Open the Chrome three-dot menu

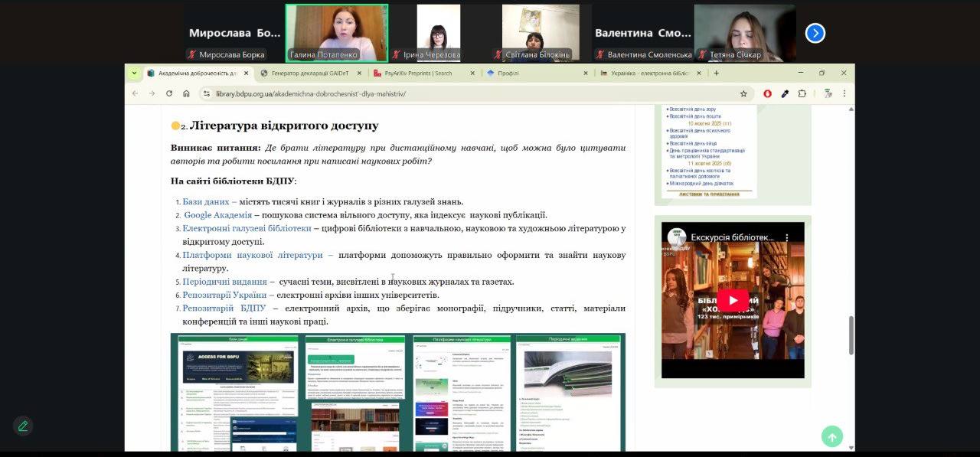(x=844, y=93)
